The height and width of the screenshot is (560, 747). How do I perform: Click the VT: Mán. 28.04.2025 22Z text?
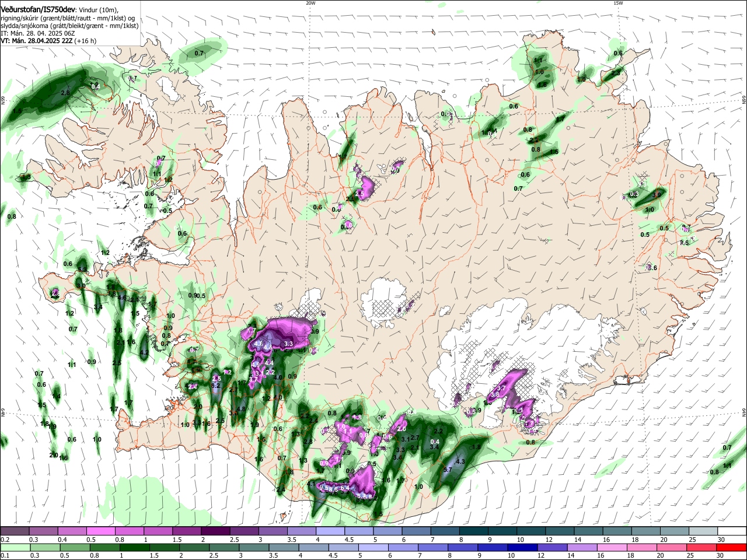click(x=36, y=41)
